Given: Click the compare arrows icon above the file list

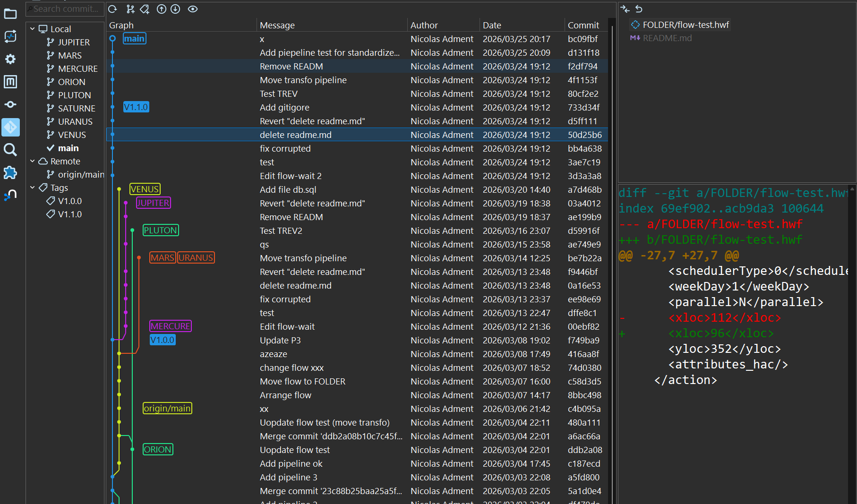Looking at the screenshot, I should pos(625,9).
